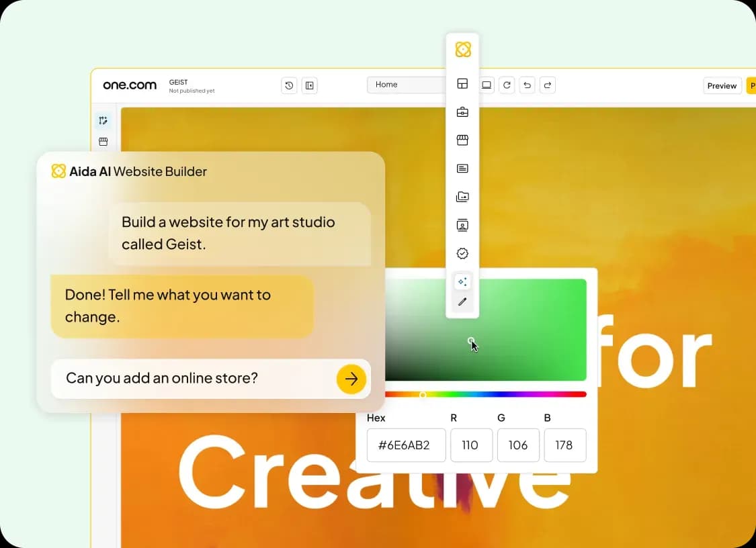Click the GEIST site name label

(x=178, y=83)
